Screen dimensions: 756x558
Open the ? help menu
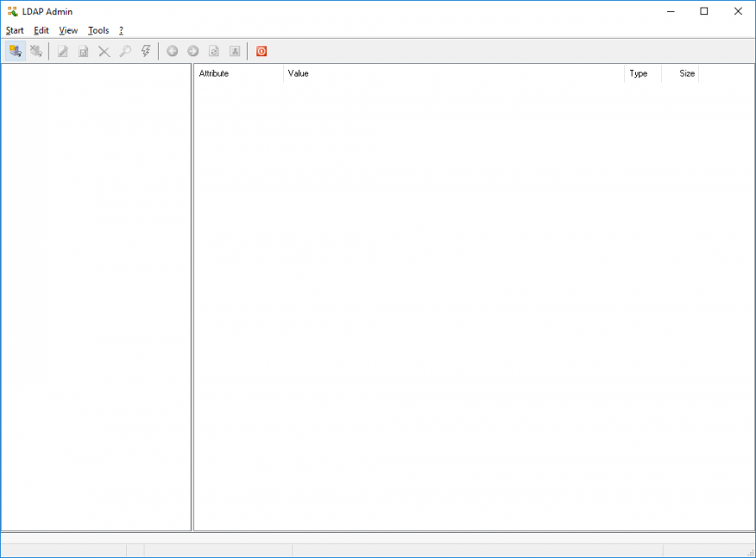click(x=121, y=30)
